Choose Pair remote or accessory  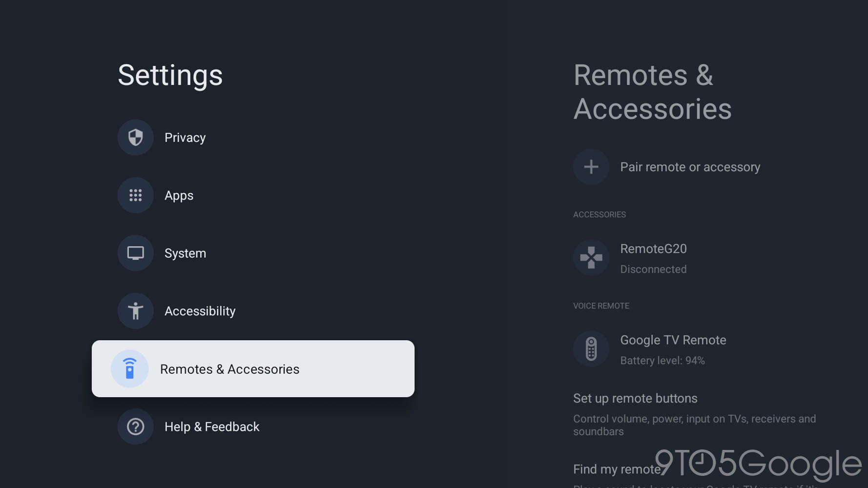tap(690, 167)
